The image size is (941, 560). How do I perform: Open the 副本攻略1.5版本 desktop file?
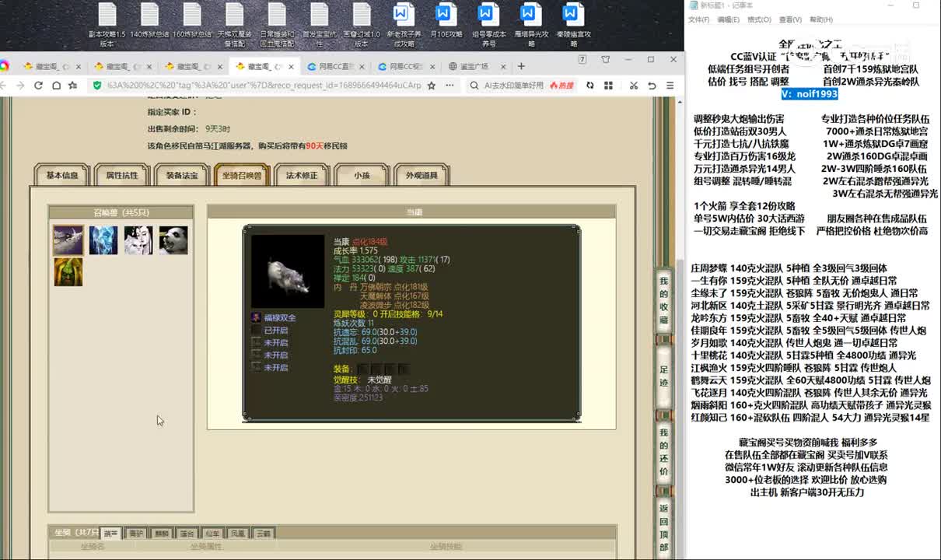(107, 24)
